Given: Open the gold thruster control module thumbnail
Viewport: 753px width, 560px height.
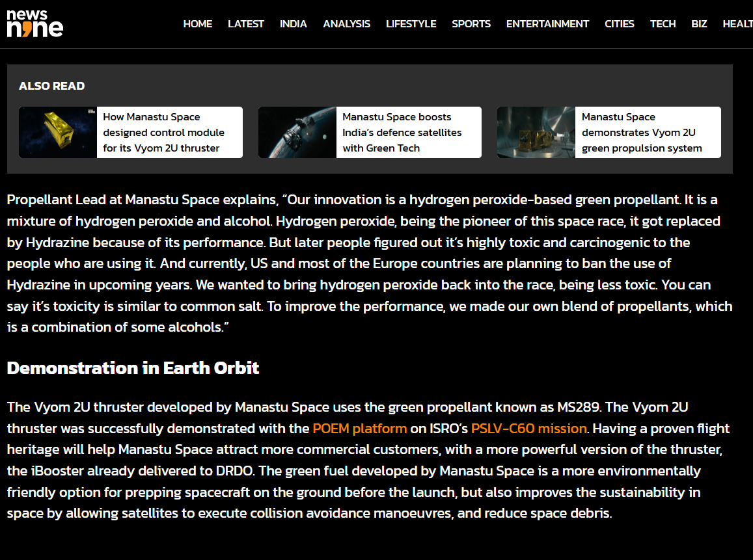Looking at the screenshot, I should tap(58, 133).
